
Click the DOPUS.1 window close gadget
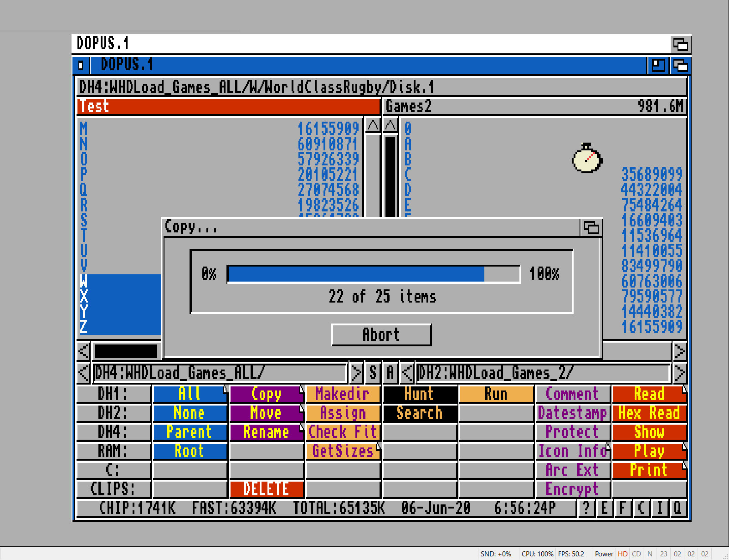click(x=81, y=66)
